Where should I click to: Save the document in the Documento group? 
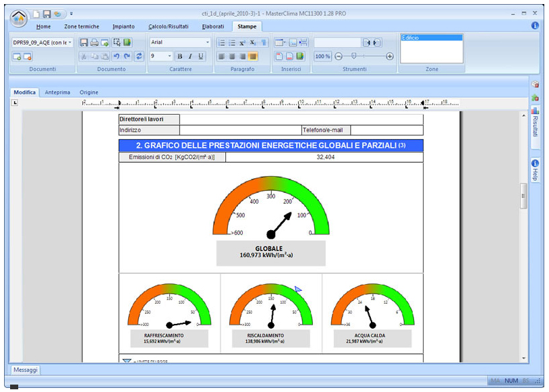84,43
